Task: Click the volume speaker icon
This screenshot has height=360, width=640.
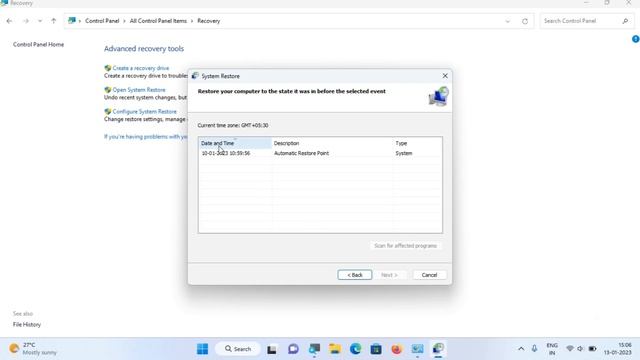Action: coord(580,349)
